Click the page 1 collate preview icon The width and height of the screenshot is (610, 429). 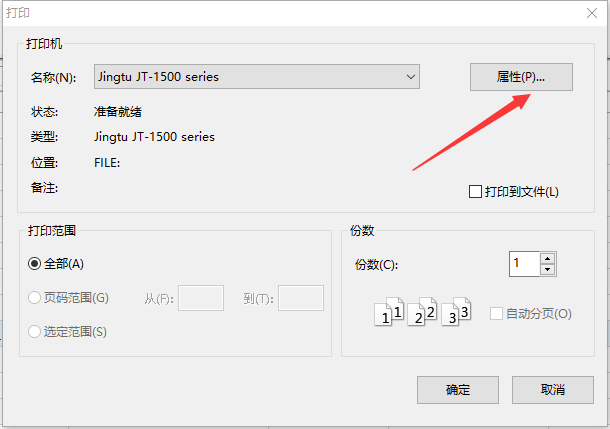pos(389,313)
